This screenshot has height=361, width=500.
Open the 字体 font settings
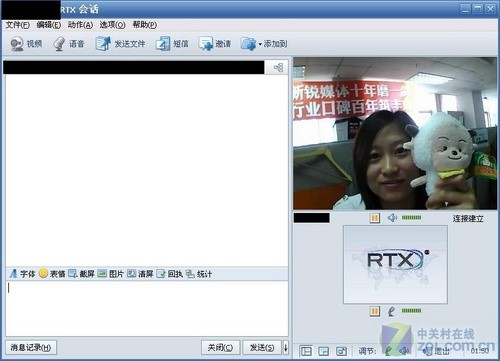[x=22, y=274]
